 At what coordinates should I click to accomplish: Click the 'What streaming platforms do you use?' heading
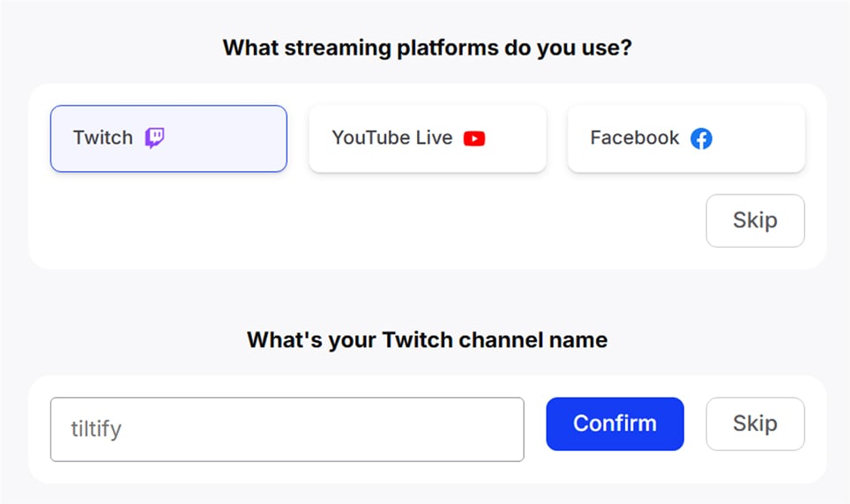pos(427,48)
